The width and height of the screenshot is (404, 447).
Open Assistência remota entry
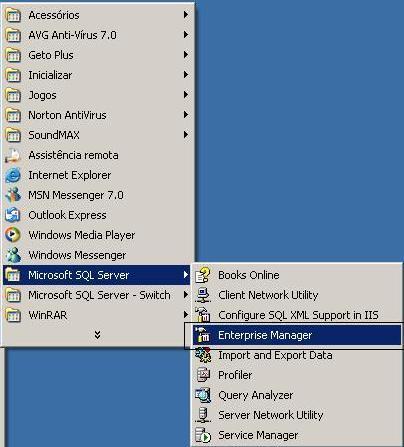(x=97, y=155)
